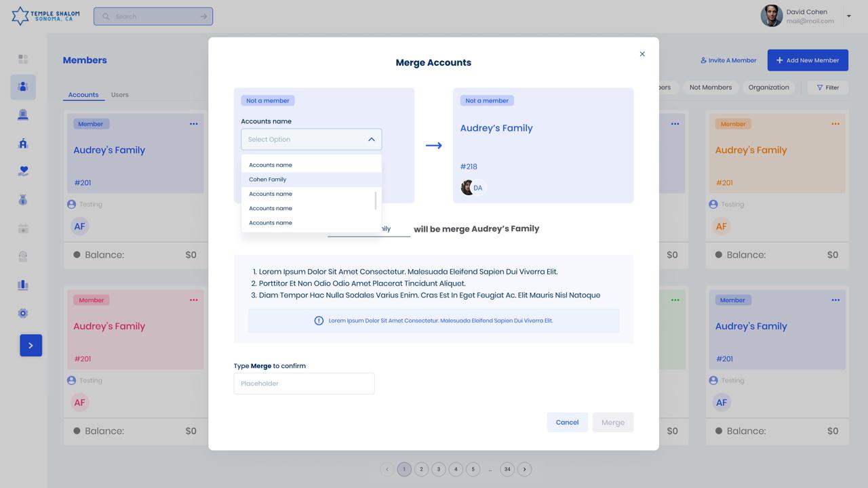Click the scrollbar in the accounts dropdown list

click(376, 201)
